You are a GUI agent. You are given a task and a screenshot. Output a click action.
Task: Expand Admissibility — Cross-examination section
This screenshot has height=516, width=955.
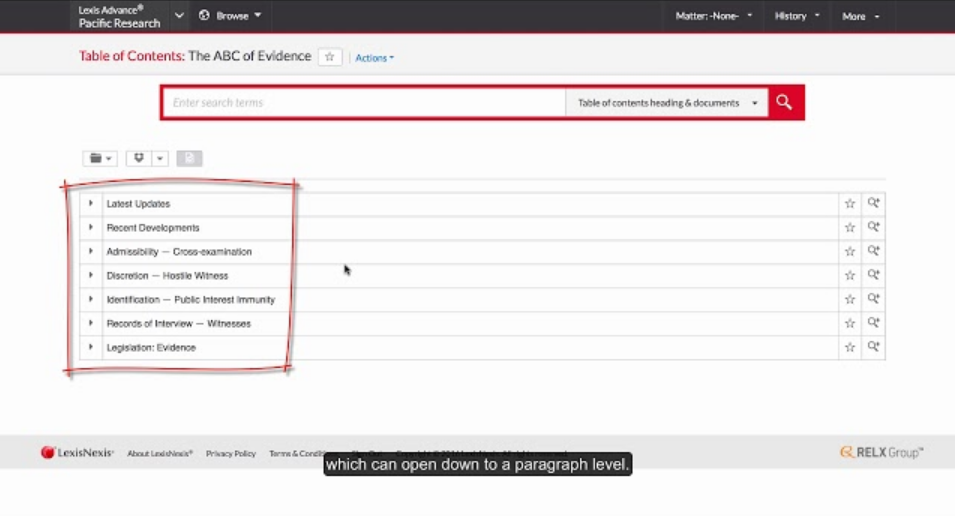91,251
